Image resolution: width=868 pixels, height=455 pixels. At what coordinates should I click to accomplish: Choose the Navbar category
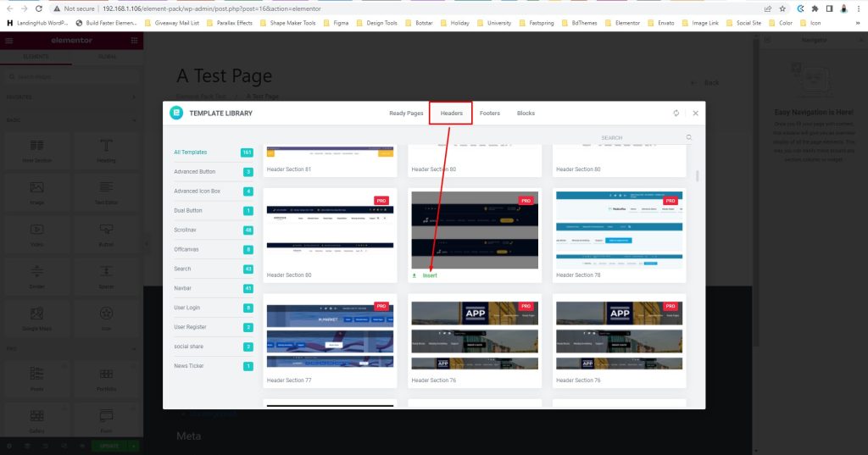184,288
